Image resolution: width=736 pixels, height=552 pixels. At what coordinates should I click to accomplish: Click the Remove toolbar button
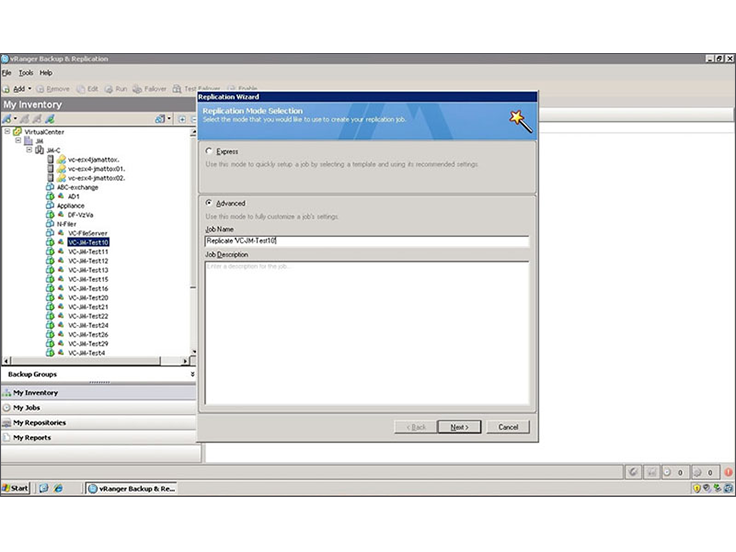pyautogui.click(x=53, y=89)
